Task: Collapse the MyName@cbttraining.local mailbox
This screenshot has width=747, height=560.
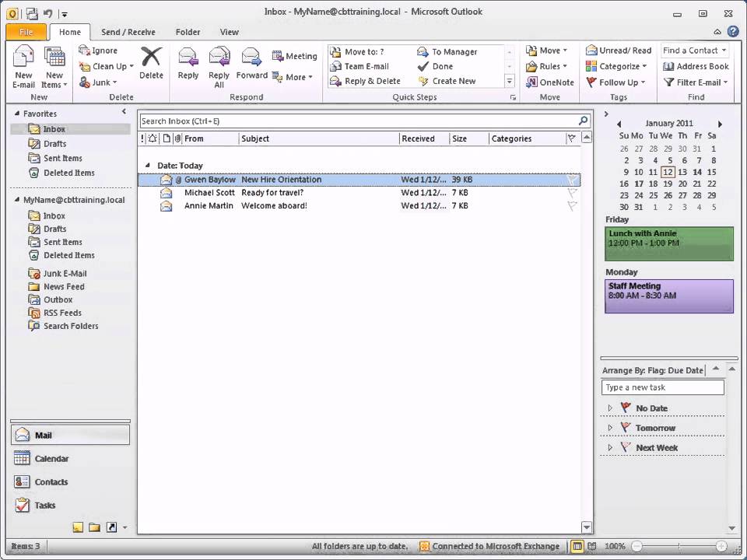Action: (17, 200)
